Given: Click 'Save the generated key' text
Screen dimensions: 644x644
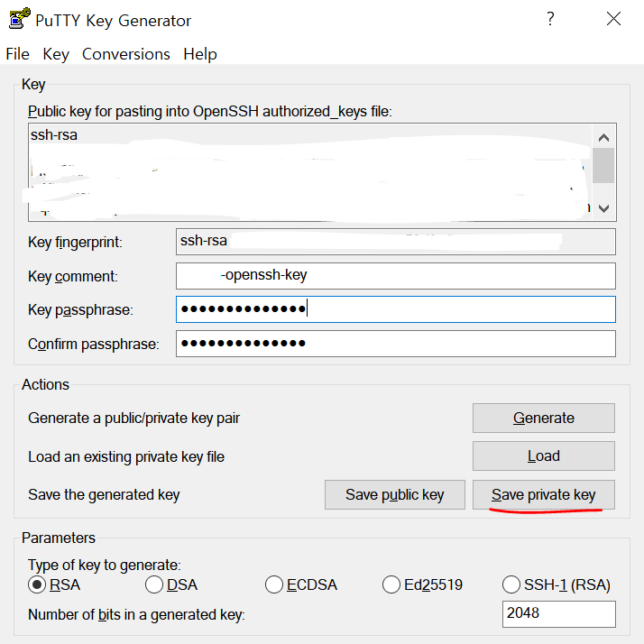Looking at the screenshot, I should coord(104,495).
